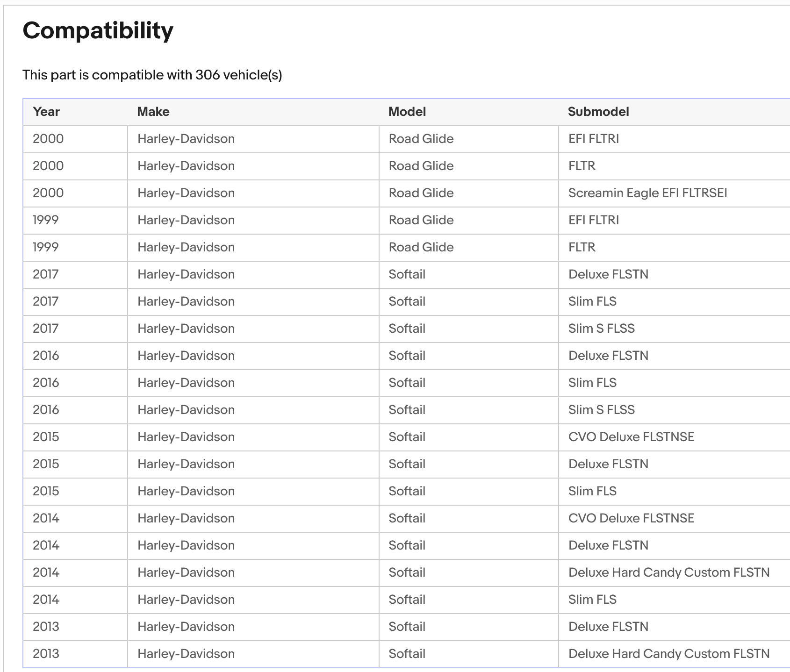Click the Submodel column header
This screenshot has width=790, height=672.
(598, 112)
